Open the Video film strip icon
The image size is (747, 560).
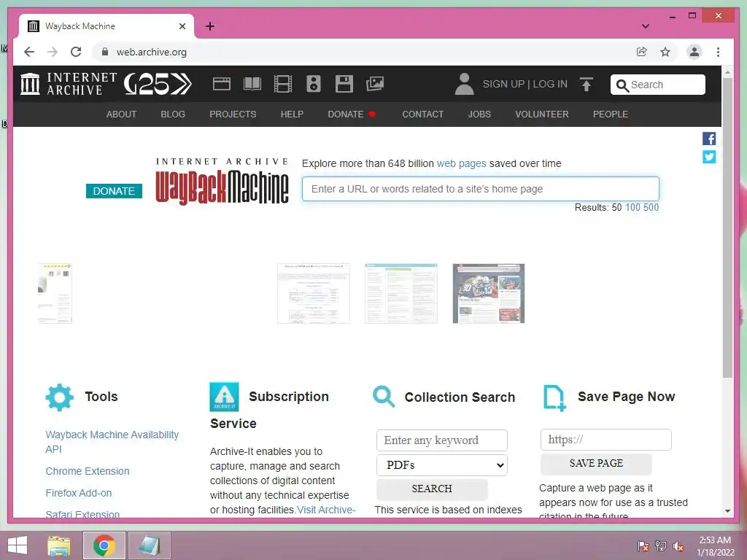click(282, 85)
